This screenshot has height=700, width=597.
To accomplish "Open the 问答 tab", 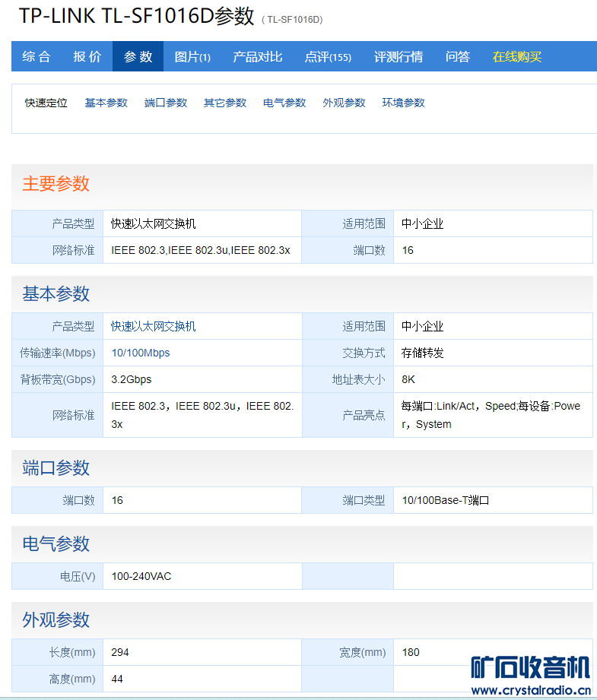I will [x=458, y=57].
